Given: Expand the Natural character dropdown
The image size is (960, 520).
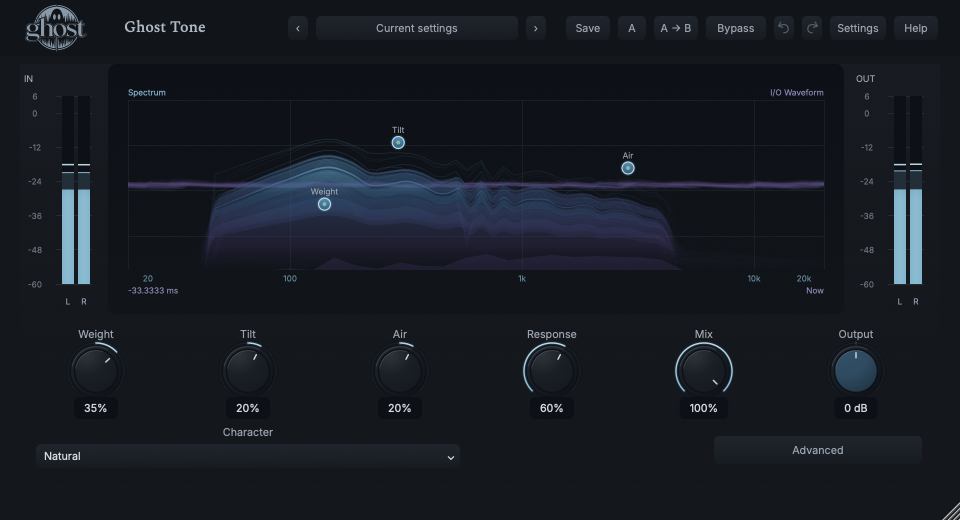Looking at the screenshot, I should [247, 456].
